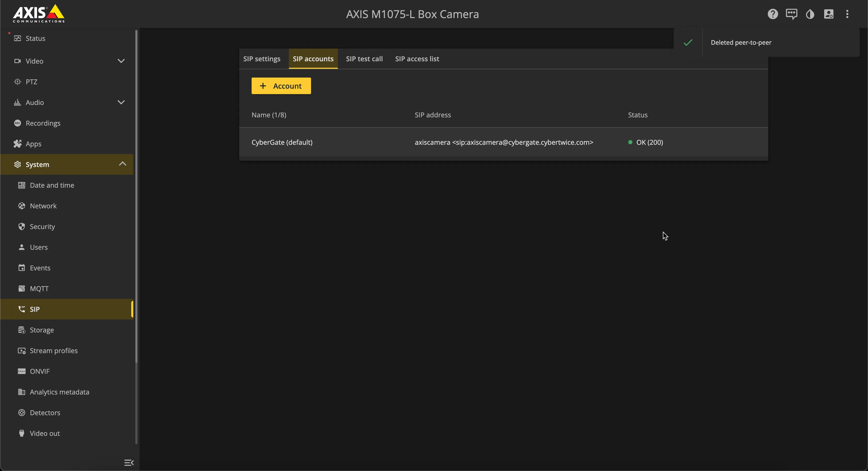The height and width of the screenshot is (471, 868).
Task: Open Storage settings
Action: click(x=67, y=330)
